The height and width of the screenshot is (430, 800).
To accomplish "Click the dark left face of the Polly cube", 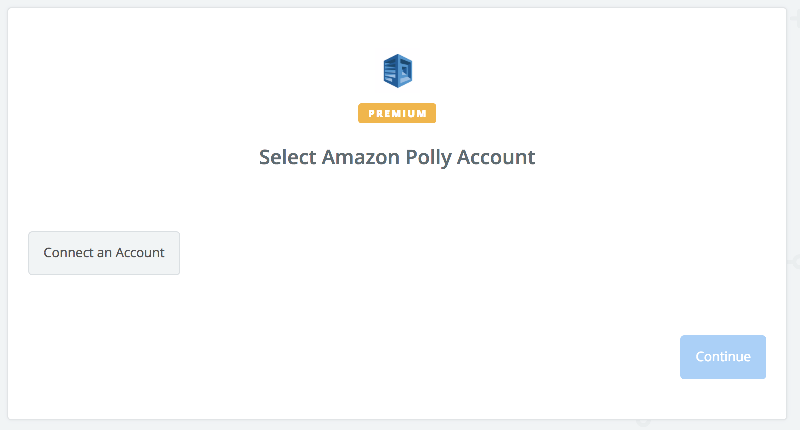I will click(390, 71).
